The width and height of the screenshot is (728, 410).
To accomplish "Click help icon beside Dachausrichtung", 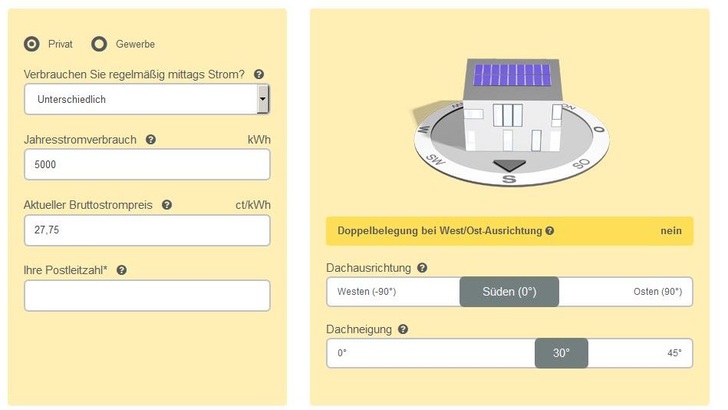I will click(422, 268).
